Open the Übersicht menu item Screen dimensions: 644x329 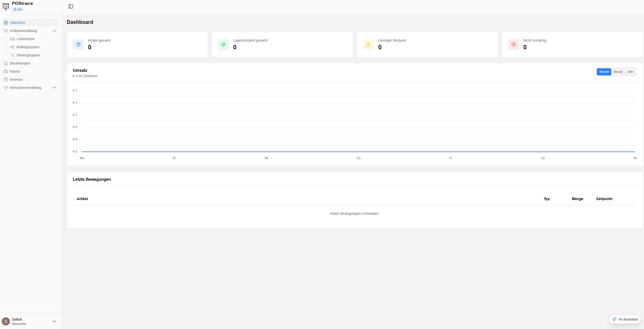point(30,23)
